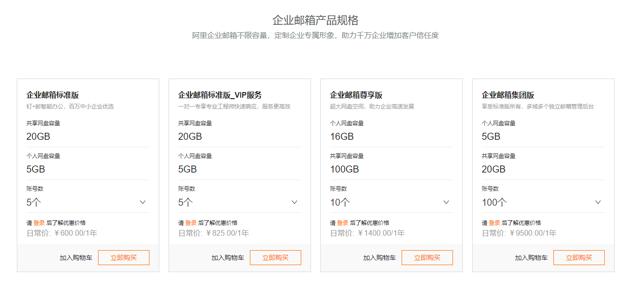This screenshot has height=288, width=644.
Task: Add 企业邮箱标准版 to cart via 加入购物车
Action: click(x=76, y=258)
